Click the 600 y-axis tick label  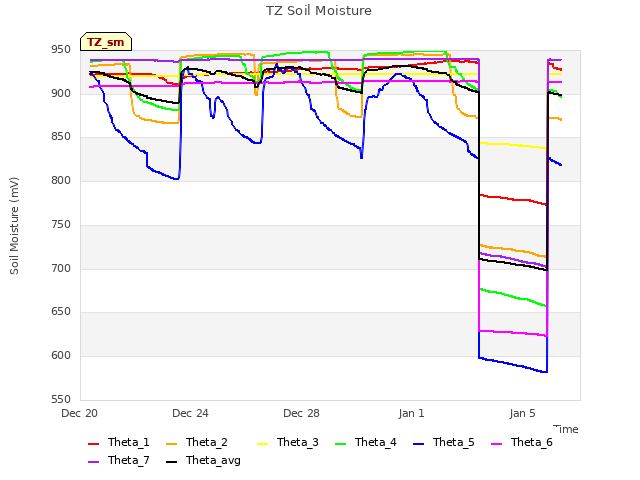[61, 356]
